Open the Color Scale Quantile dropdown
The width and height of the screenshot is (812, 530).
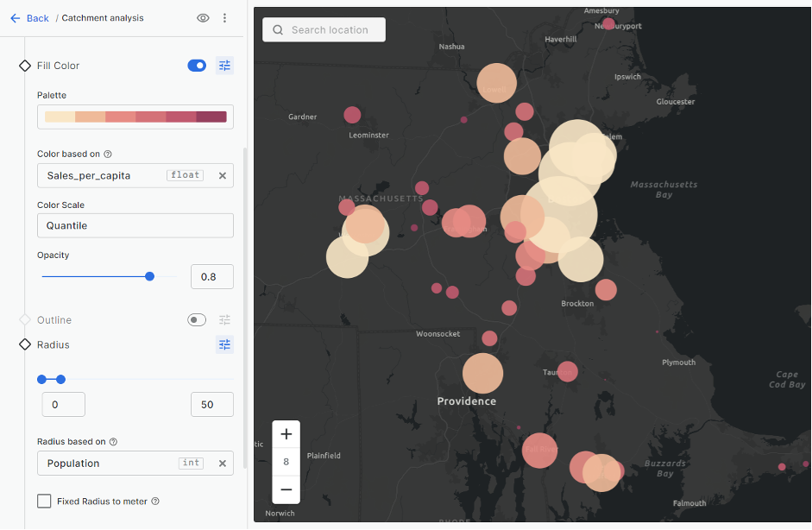click(x=135, y=225)
